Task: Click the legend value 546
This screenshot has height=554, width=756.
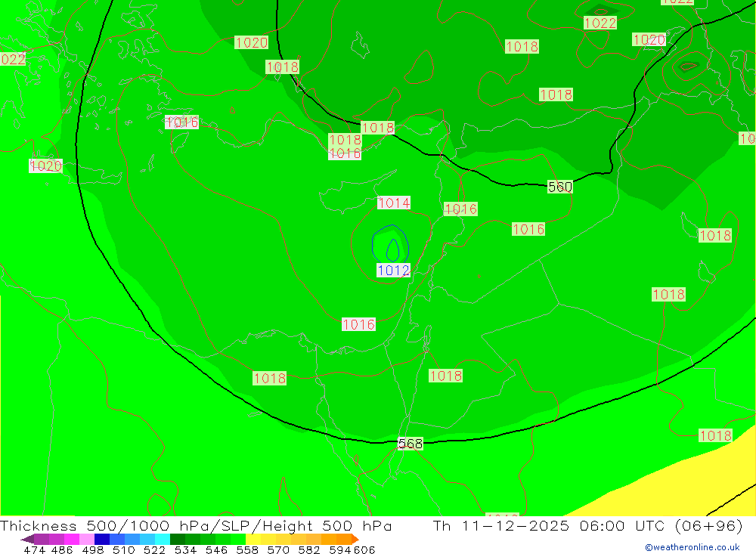Action: pyautogui.click(x=216, y=549)
